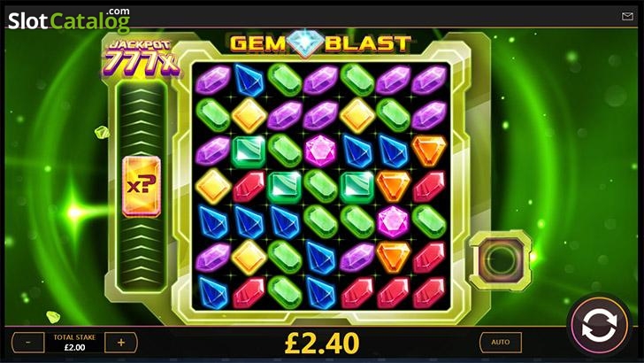Image resolution: width=644 pixels, height=363 pixels.
Task: Click the SlotCatalog.com logo link
Action: [x=69, y=20]
